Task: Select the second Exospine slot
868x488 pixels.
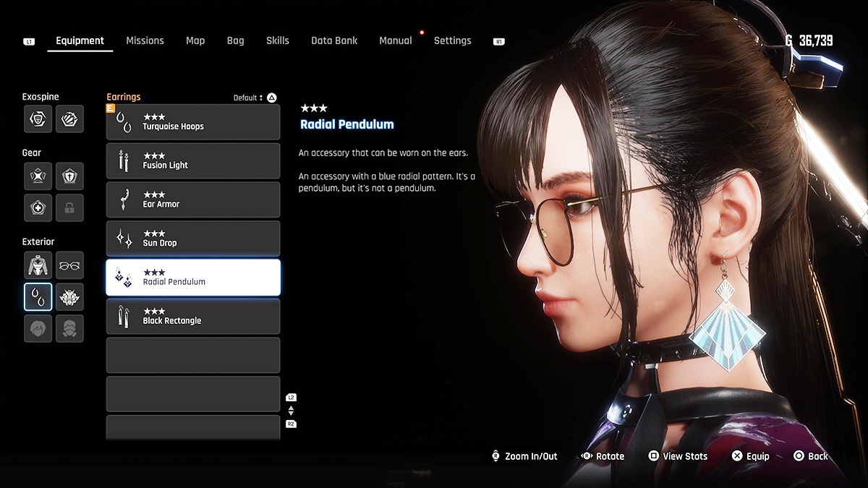Action: point(69,119)
